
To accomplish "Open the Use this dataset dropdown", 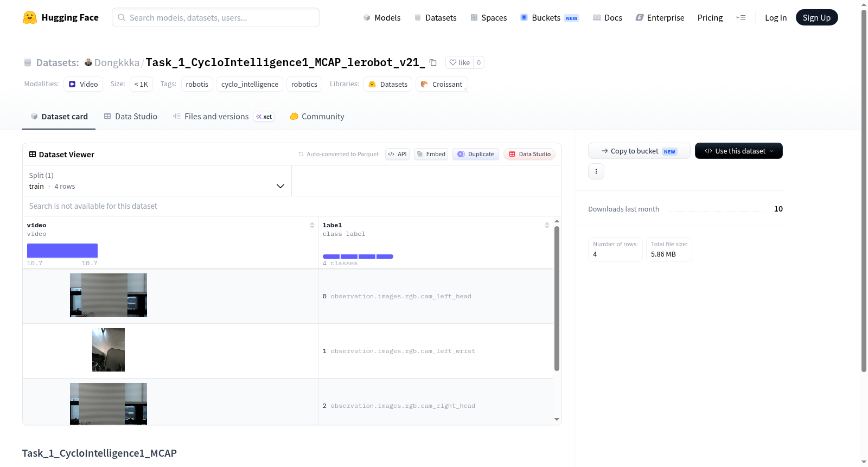I will click(739, 151).
